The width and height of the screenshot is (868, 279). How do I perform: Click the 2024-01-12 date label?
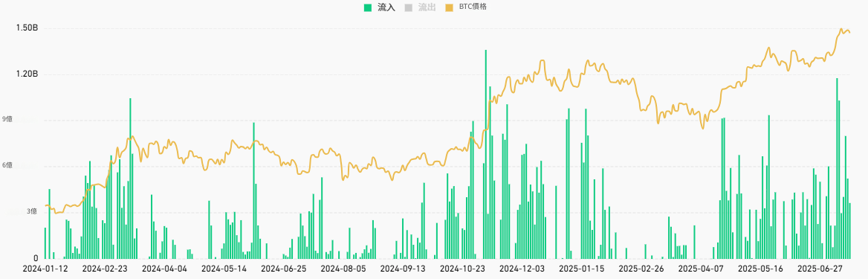pos(45,269)
